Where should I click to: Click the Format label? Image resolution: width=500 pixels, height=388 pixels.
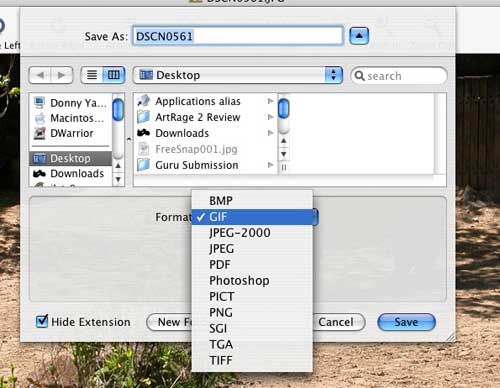pos(173,217)
